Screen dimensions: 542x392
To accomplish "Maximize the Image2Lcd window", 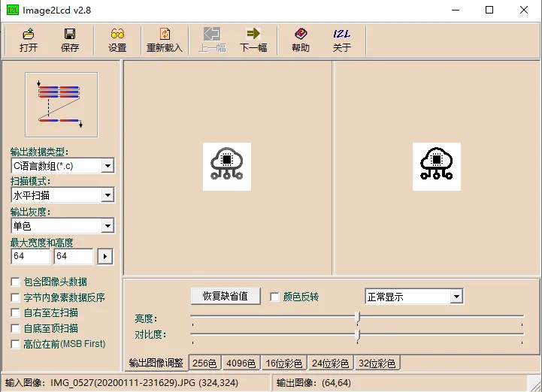I will [489, 10].
